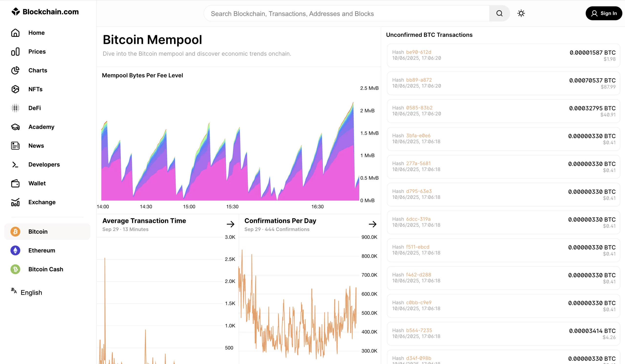Screen dimensions: 625x364
Task: Expand Average Transaction Time chart arrow
Action: click(230, 224)
